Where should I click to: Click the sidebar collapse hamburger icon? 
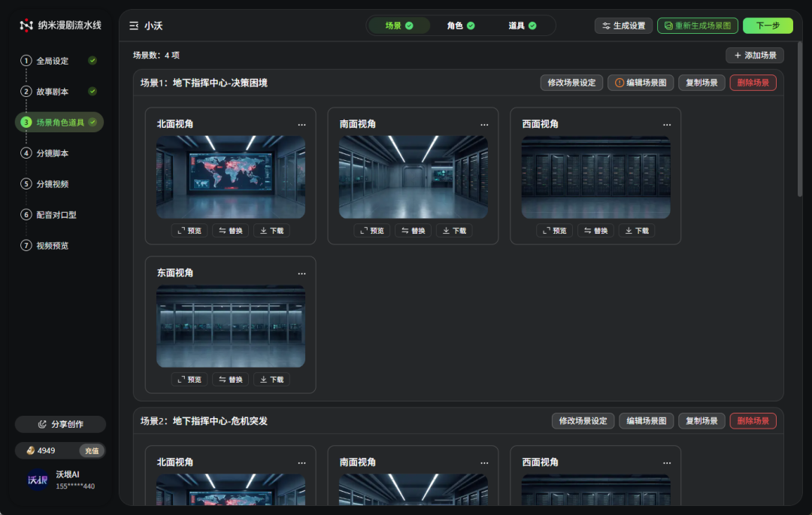(x=134, y=26)
